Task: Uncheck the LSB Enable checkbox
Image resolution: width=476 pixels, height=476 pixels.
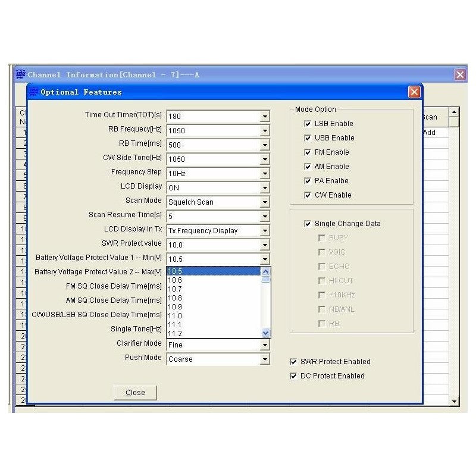Action: click(307, 124)
